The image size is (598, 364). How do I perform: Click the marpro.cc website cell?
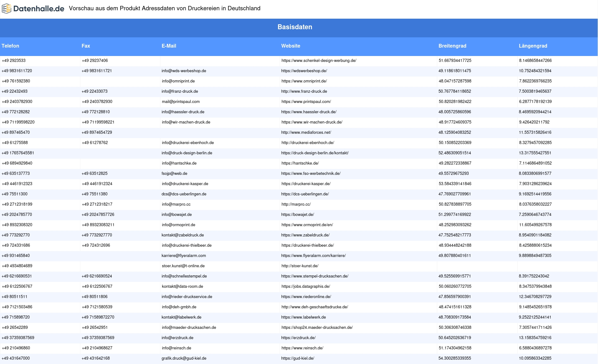296,204
